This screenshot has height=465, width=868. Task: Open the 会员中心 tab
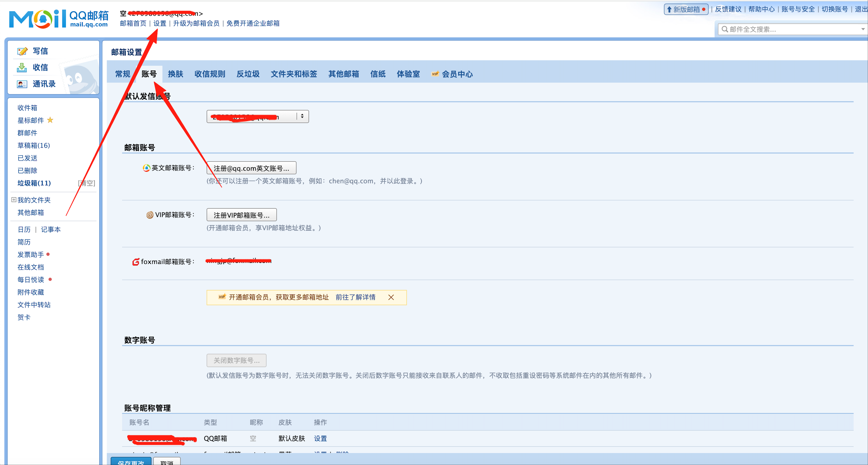[457, 74]
